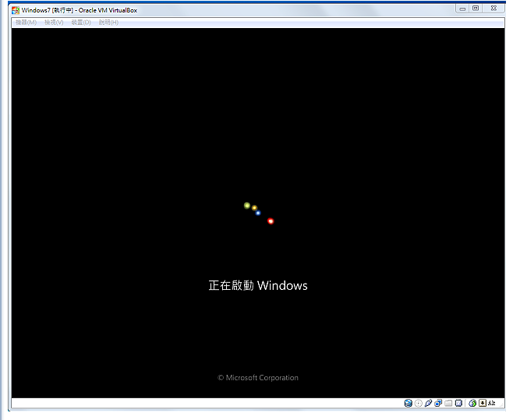Open the 說明(H) Help menu
This screenshot has height=420, width=513.
pyautogui.click(x=108, y=23)
